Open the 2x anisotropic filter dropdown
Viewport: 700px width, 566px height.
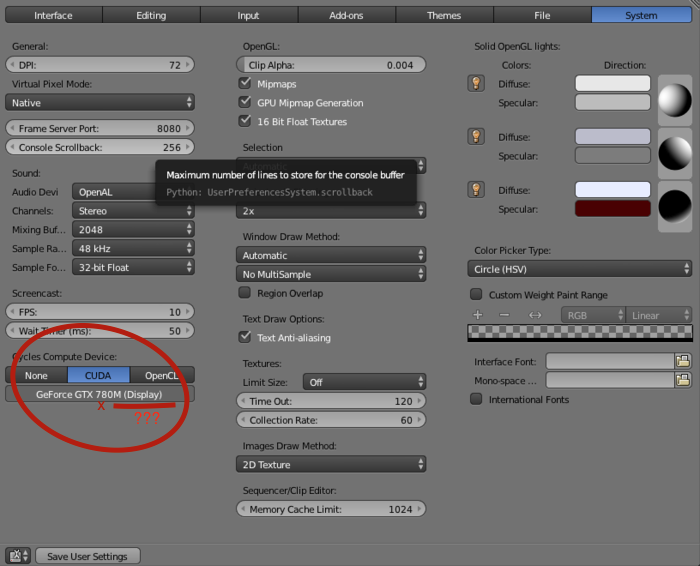tap(331, 210)
